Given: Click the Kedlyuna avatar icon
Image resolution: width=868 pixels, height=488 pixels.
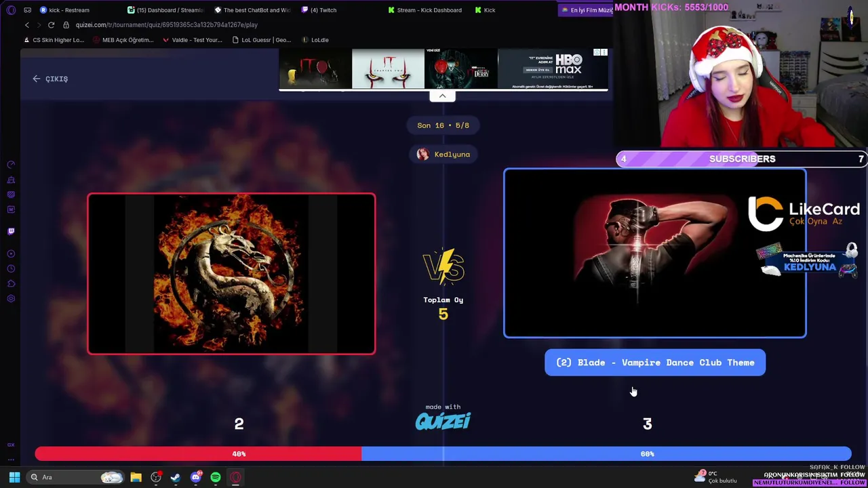Looking at the screenshot, I should click(x=422, y=155).
